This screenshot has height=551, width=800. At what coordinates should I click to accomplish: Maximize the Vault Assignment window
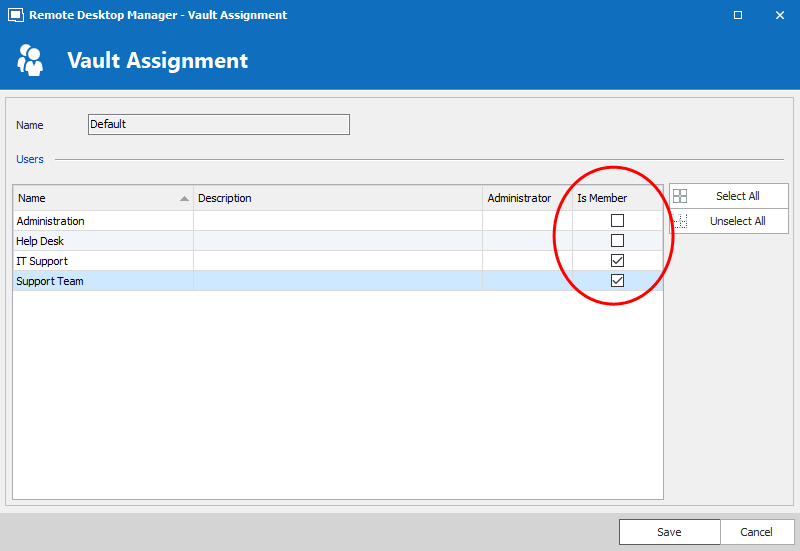click(738, 15)
